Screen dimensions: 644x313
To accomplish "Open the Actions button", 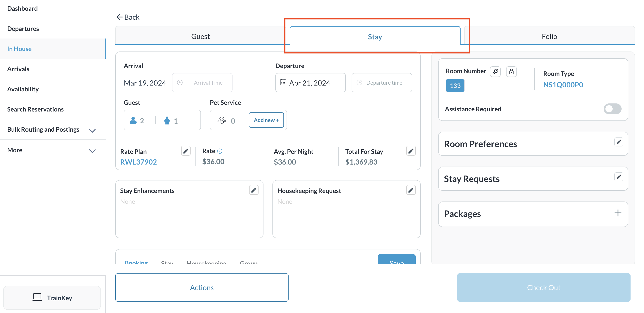I will (202, 287).
